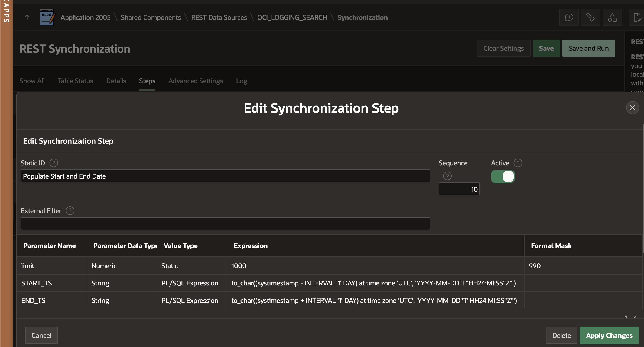Screen dimensions: 644x347
Task: Click the Save and Run button
Action: (x=588, y=48)
